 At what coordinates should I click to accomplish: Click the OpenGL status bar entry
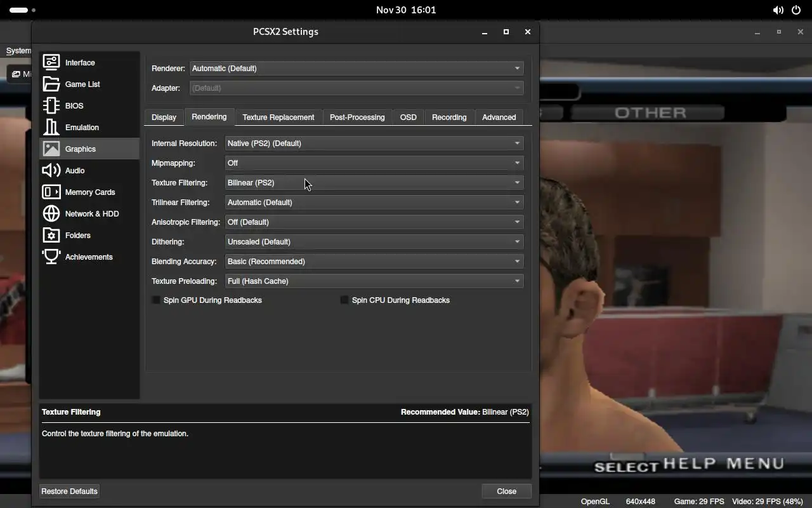click(595, 501)
